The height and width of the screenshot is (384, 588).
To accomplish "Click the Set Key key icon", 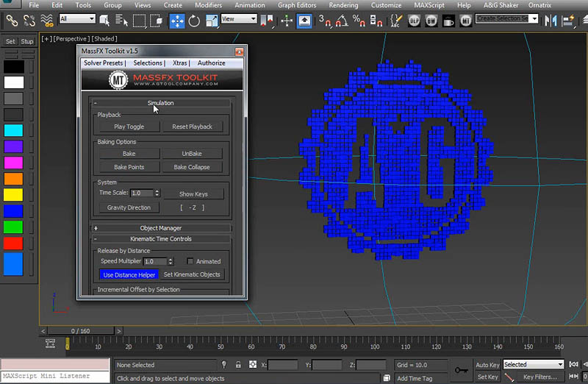I will (462, 370).
